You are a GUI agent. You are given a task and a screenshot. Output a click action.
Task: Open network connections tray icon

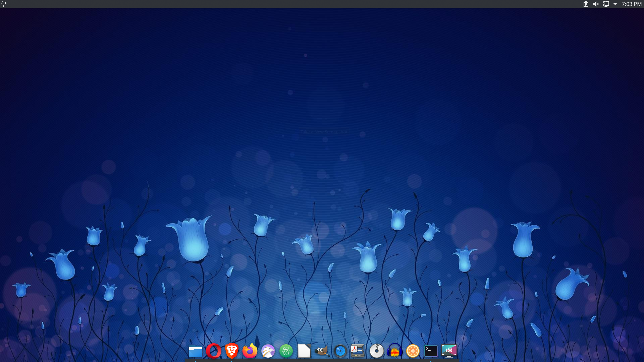pyautogui.click(x=606, y=4)
